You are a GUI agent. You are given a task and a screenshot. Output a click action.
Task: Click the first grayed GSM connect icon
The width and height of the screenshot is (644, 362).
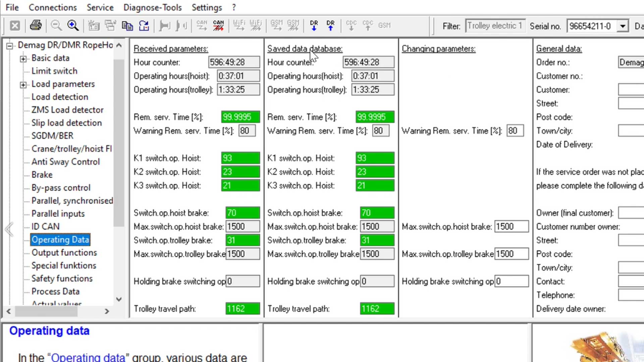point(276,25)
